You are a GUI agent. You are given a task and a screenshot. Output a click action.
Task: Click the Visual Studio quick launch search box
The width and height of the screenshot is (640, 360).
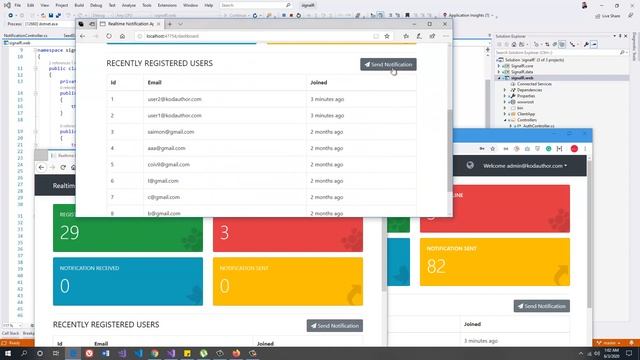click(x=256, y=5)
